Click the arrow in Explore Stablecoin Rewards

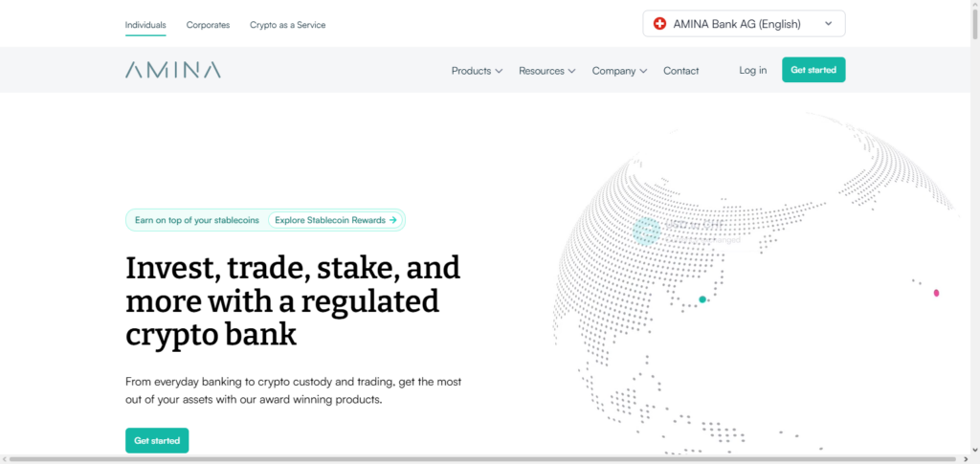392,220
